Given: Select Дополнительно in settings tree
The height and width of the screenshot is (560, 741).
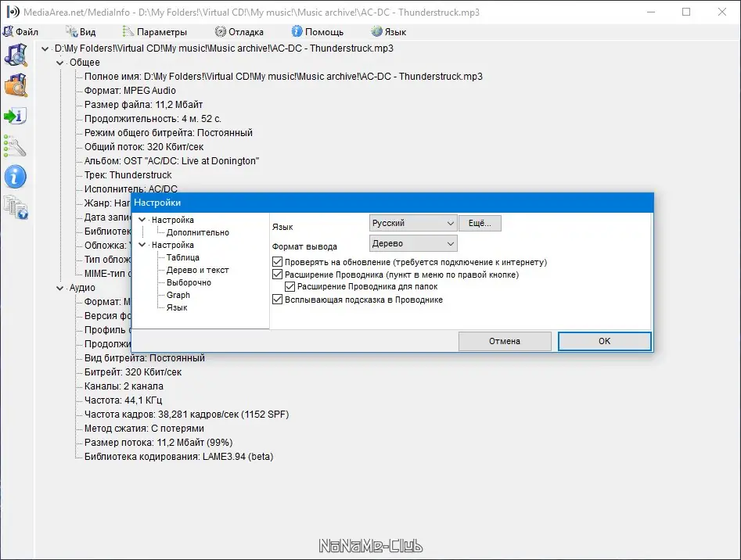Looking at the screenshot, I should click(x=197, y=232).
